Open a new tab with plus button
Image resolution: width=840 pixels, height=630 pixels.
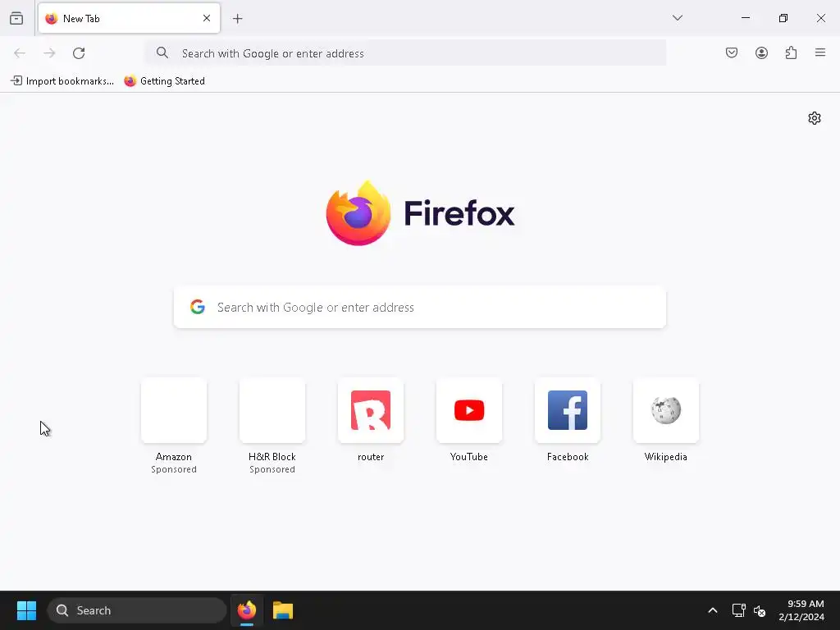(x=237, y=19)
